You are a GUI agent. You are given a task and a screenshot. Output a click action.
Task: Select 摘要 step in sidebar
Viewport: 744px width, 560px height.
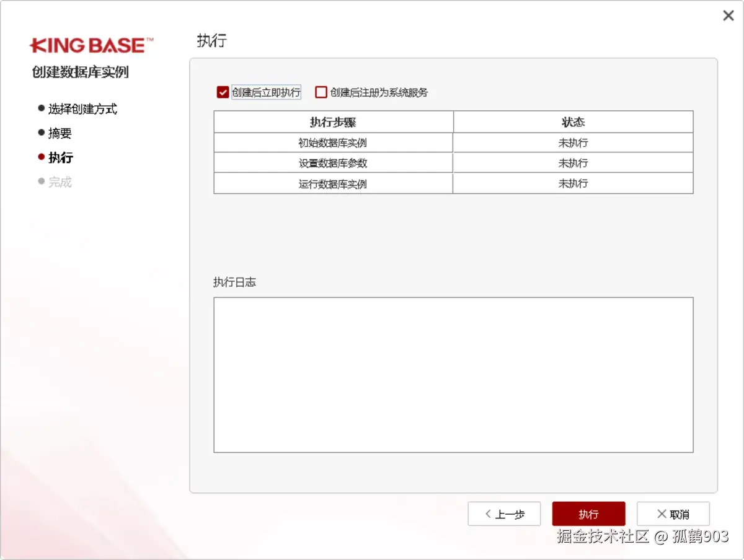click(60, 133)
